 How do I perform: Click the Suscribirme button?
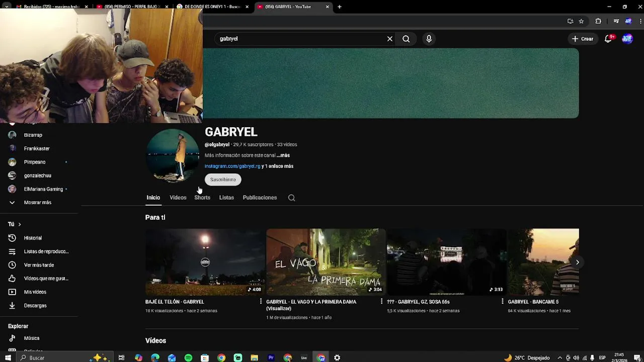click(x=223, y=179)
